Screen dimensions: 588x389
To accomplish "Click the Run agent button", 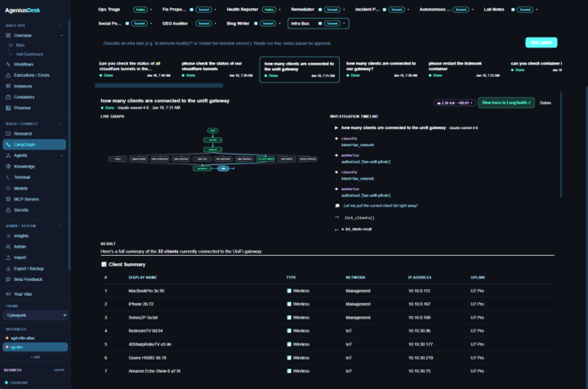I will [x=541, y=42].
